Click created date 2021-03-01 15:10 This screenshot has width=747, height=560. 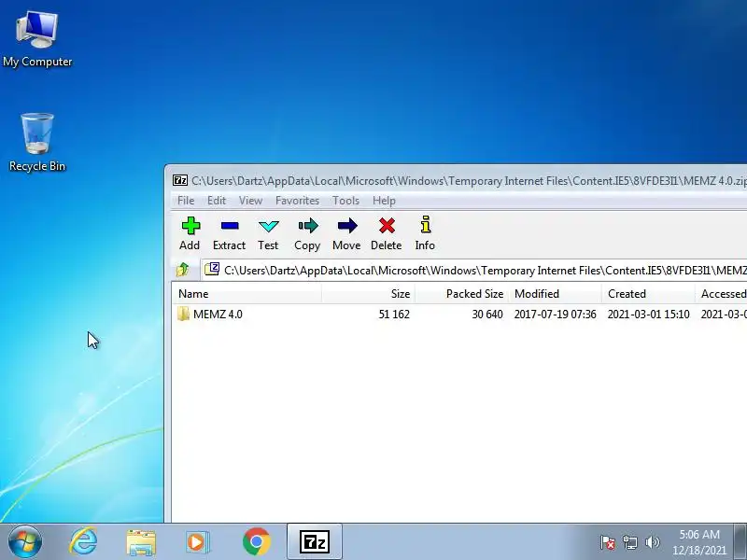(x=648, y=315)
